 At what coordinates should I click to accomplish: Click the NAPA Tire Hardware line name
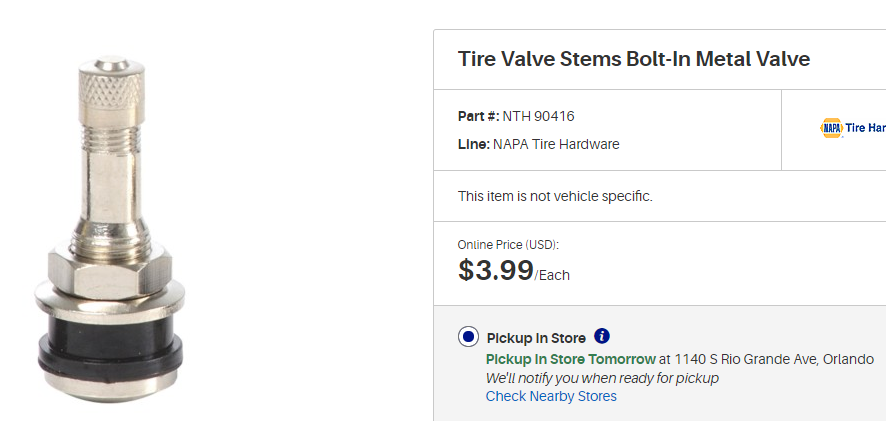click(556, 144)
